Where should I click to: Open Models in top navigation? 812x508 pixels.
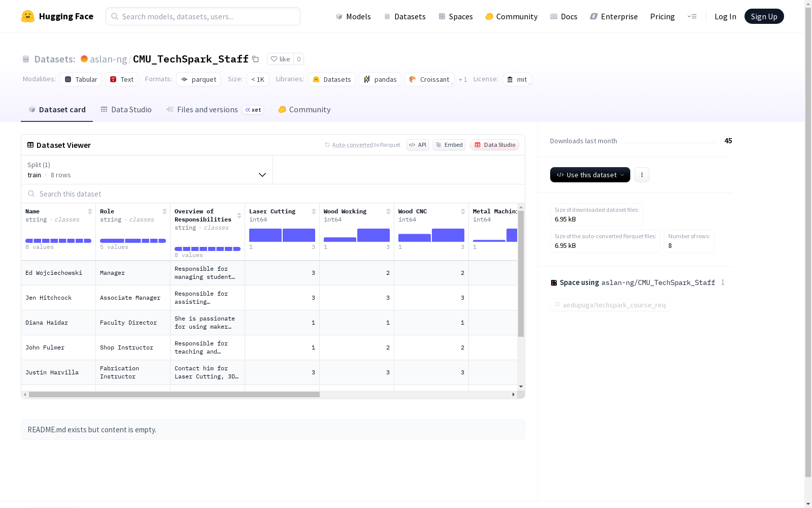coord(353,16)
